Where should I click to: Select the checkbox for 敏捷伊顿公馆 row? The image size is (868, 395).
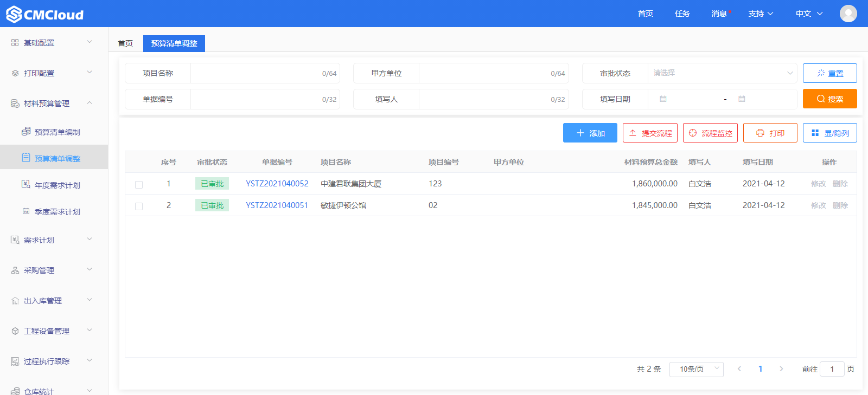pos(139,206)
